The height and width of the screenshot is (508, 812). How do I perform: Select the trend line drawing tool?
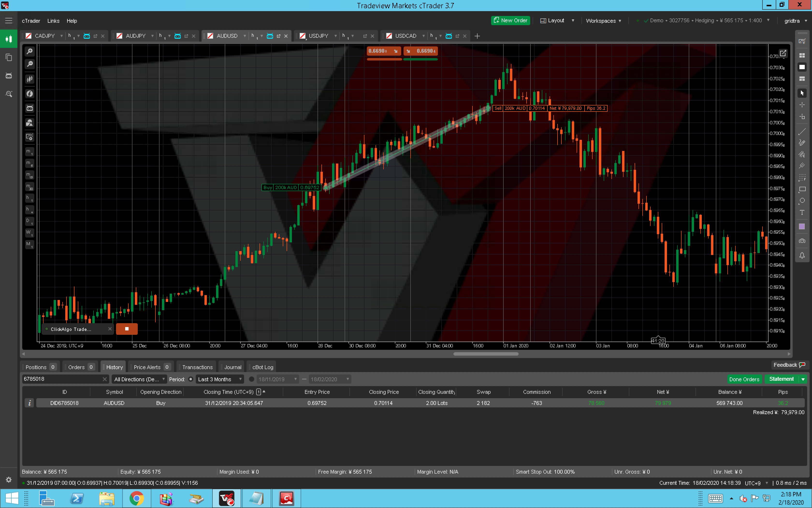tap(802, 132)
